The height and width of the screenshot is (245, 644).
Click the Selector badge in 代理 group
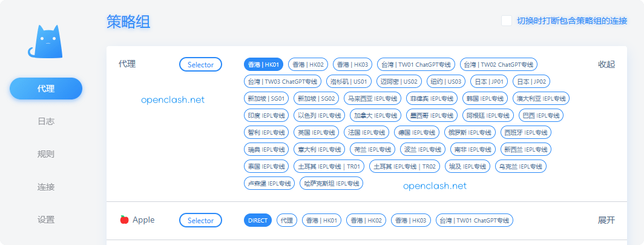pos(200,64)
